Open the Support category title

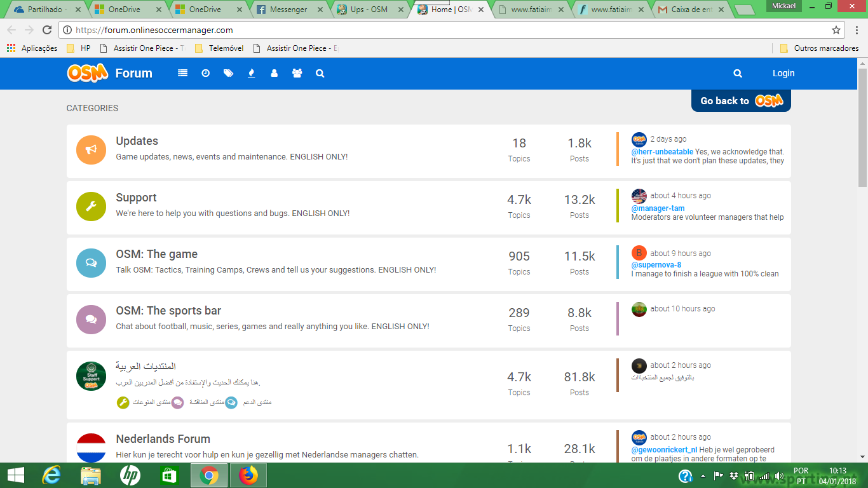136,198
